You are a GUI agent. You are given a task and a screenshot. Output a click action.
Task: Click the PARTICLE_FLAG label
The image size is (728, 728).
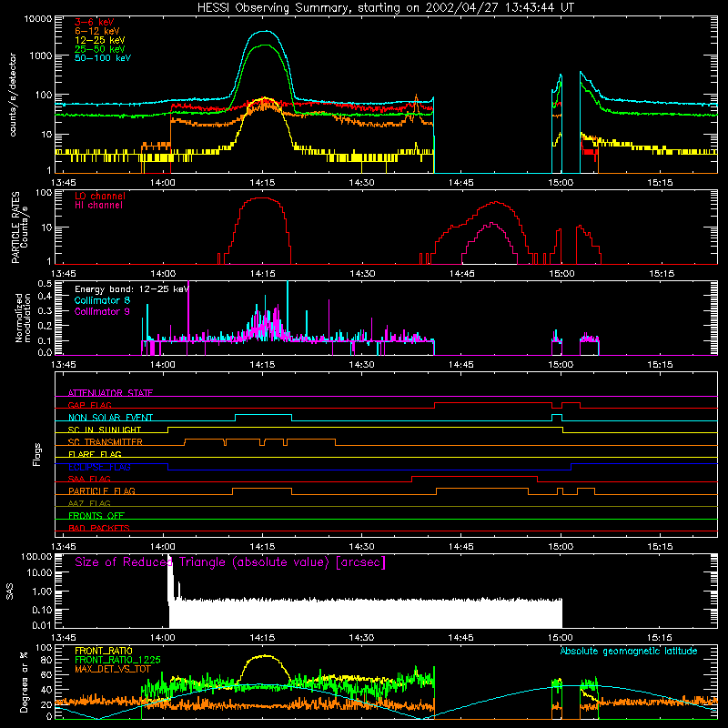102,490
